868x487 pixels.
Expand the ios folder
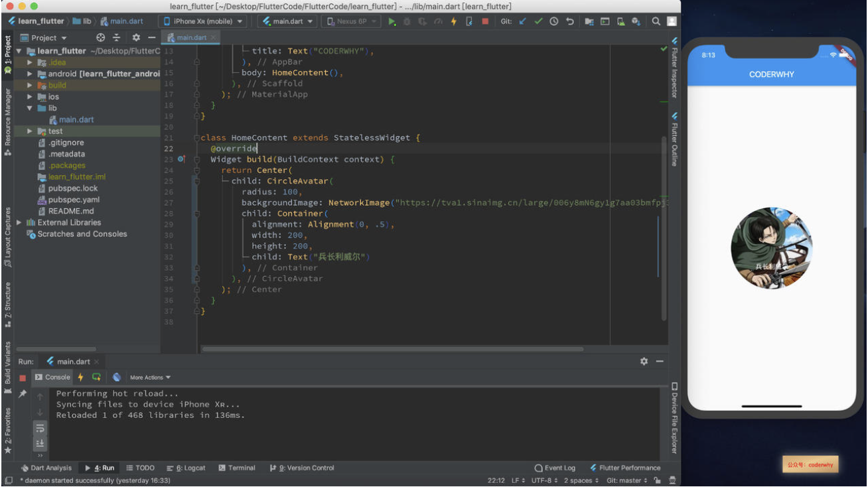(x=30, y=97)
